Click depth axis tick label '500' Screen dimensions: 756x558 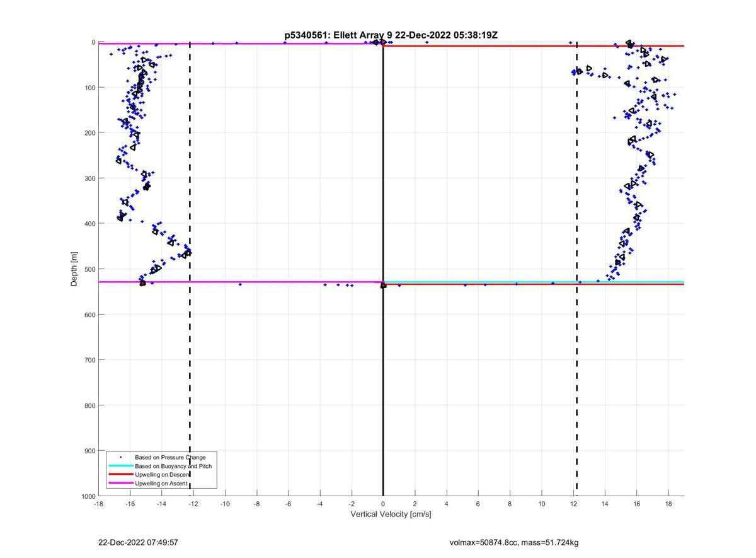89,269
